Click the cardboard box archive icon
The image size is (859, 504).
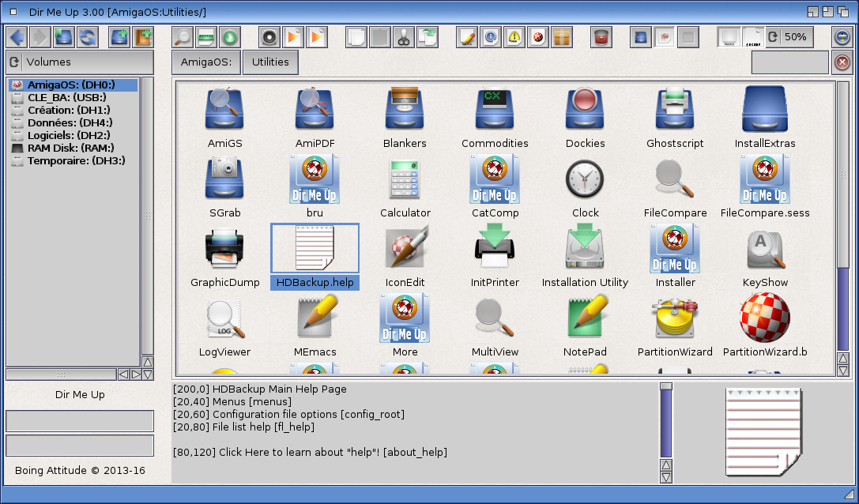(561, 36)
